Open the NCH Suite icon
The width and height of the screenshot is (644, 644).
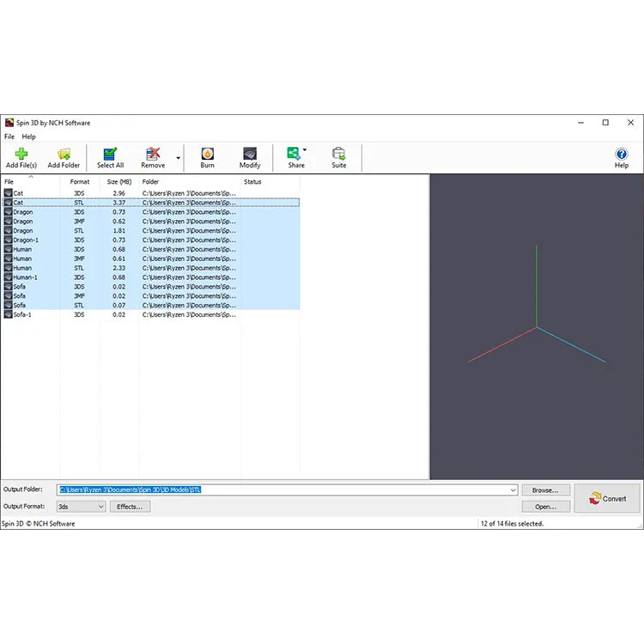[339, 158]
